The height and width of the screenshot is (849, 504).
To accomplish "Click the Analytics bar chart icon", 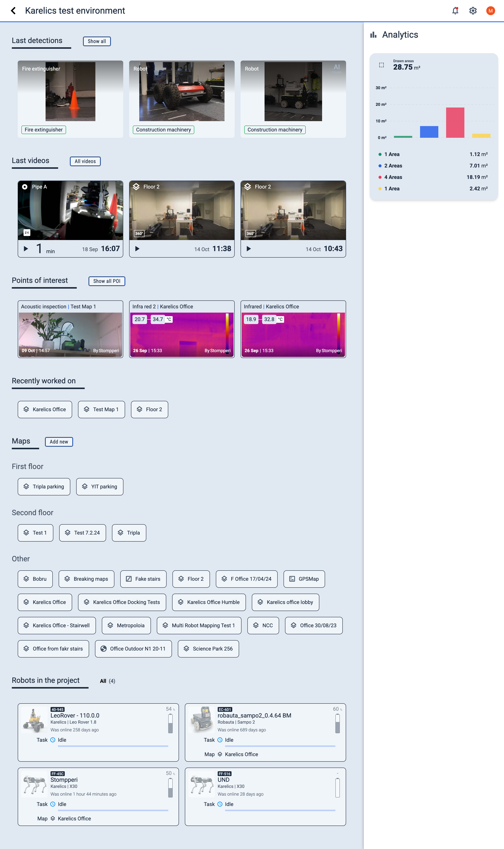I will (373, 35).
